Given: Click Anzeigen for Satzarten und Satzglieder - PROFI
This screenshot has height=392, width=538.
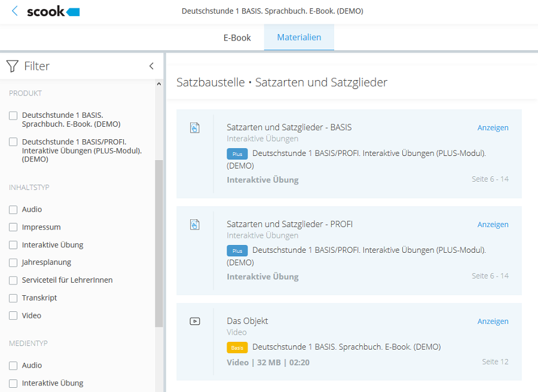Looking at the screenshot, I should (493, 224).
